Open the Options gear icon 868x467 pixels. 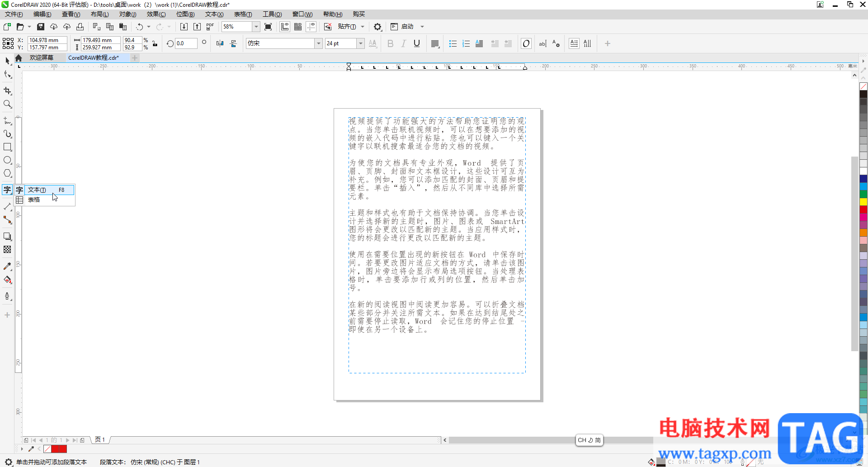pyautogui.click(x=377, y=27)
